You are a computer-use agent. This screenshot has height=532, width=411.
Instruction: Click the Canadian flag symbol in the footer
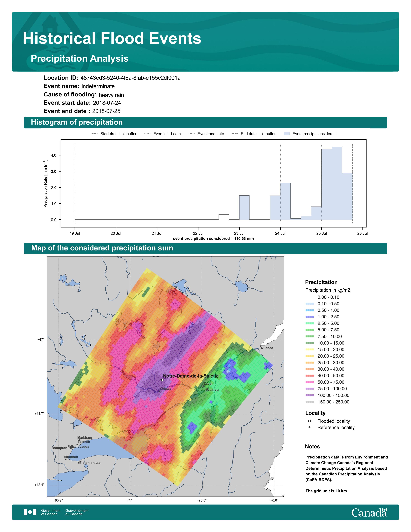(x=30, y=512)
